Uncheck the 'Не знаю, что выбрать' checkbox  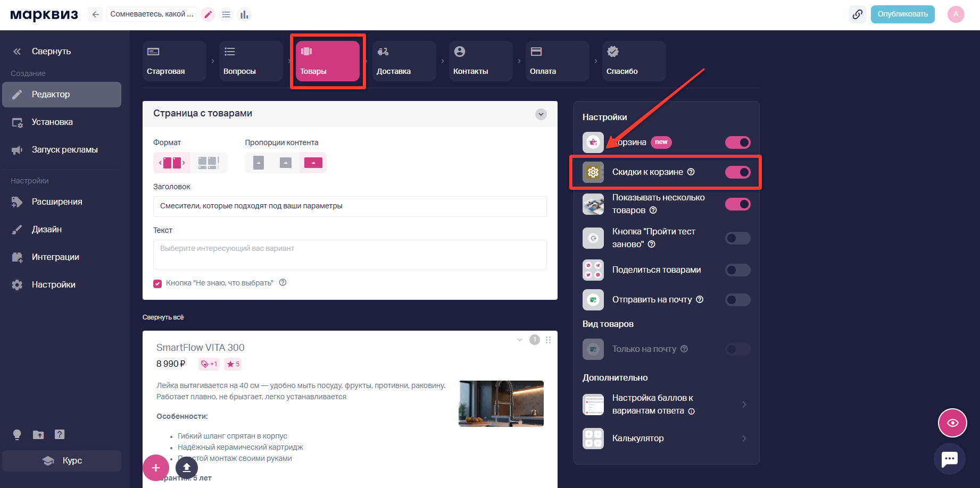pyautogui.click(x=157, y=283)
